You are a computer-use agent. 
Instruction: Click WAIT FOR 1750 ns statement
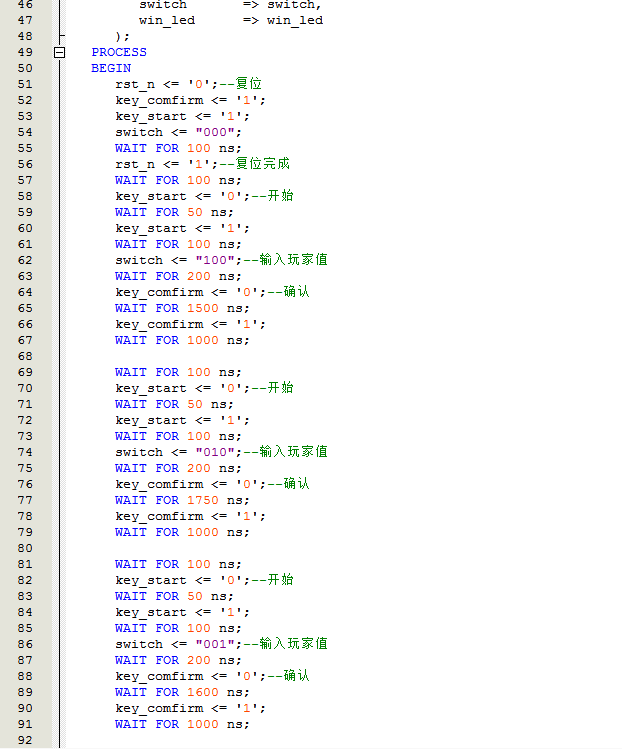(182, 501)
